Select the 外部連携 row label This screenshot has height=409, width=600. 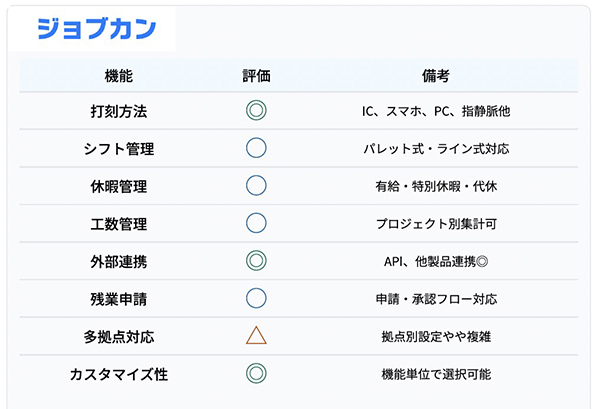click(118, 261)
